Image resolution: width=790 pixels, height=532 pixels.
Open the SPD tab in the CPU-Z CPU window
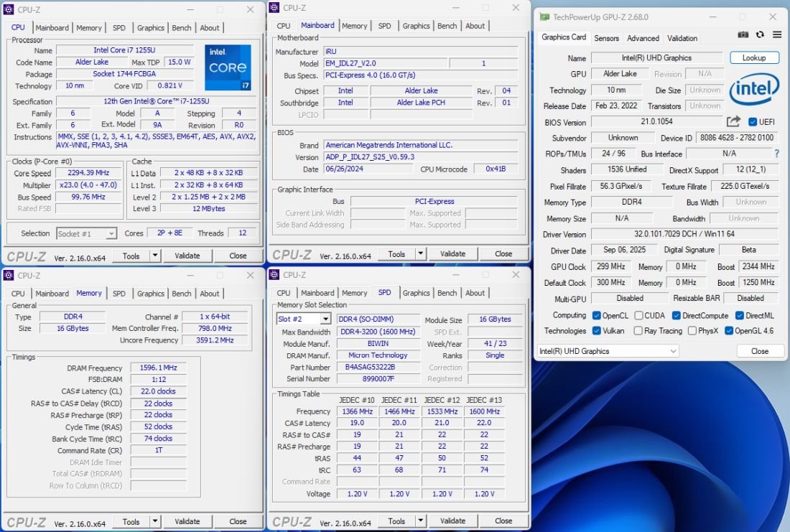click(119, 28)
